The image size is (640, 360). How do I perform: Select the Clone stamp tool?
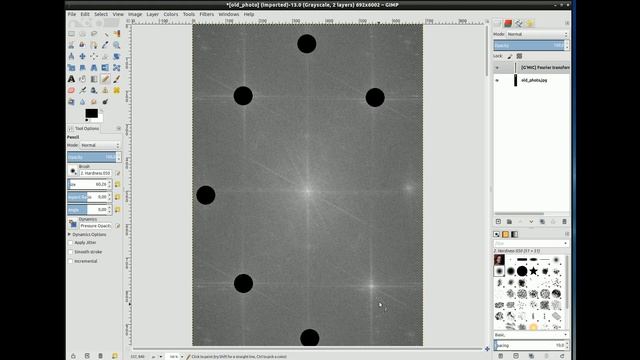click(105, 90)
